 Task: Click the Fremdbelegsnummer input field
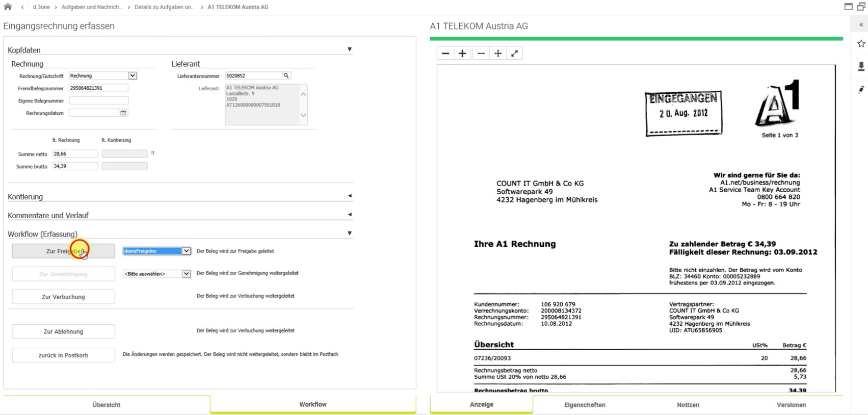tap(98, 88)
